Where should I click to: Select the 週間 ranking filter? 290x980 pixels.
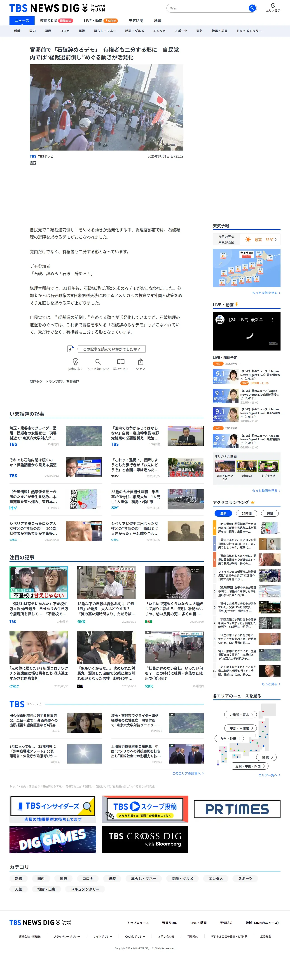pos(269,513)
